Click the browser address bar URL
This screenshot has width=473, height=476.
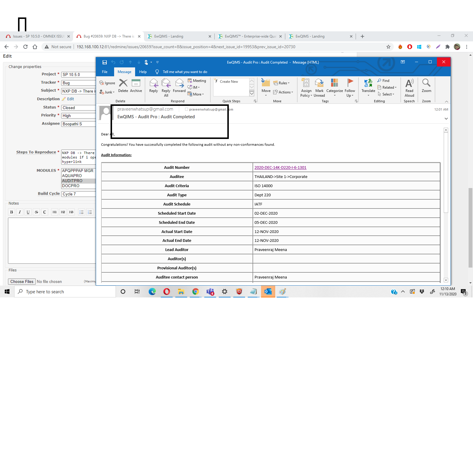(x=186, y=47)
